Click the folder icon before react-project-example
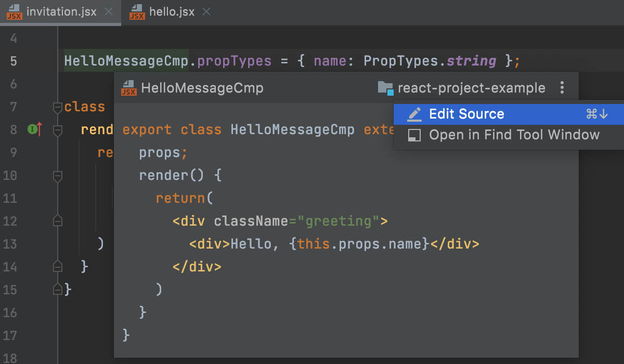The height and width of the screenshot is (364, 624). [385, 88]
